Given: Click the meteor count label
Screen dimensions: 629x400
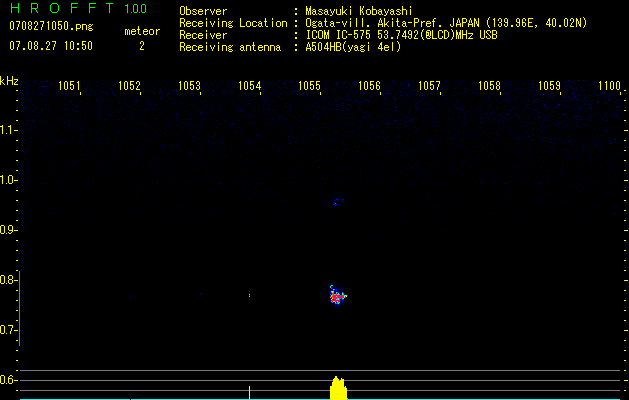Looking at the screenshot, I should [x=142, y=31].
